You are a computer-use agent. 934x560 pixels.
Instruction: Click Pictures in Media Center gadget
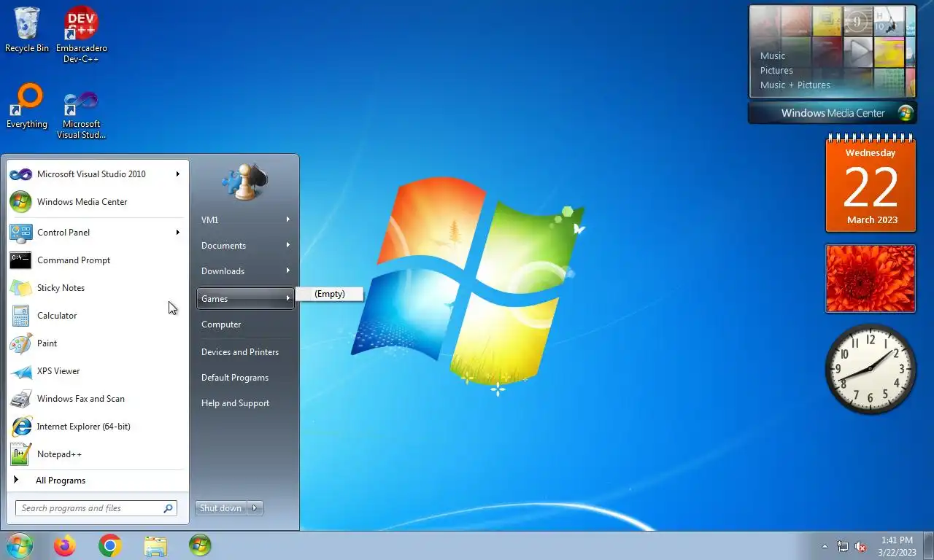click(x=776, y=71)
